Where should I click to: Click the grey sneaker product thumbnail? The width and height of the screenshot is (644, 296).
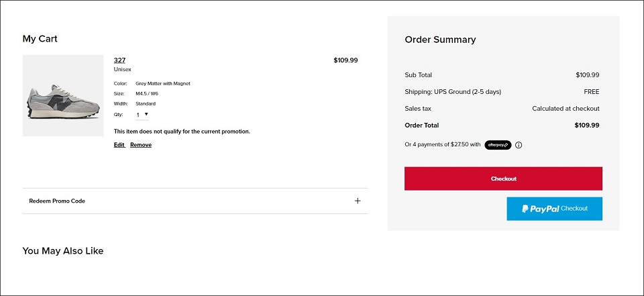click(x=63, y=95)
